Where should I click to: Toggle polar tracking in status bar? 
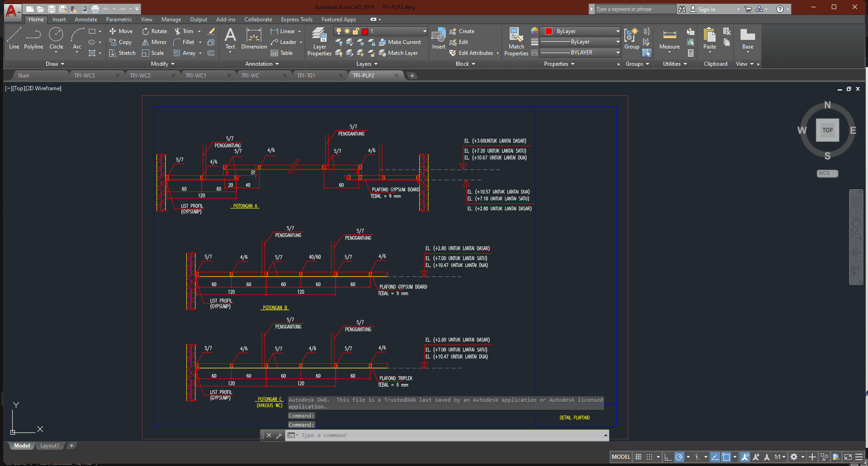click(x=679, y=457)
